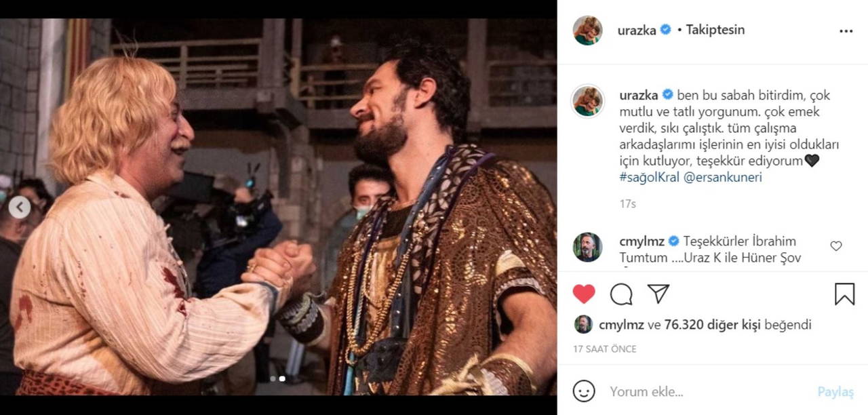The width and height of the screenshot is (868, 415).
Task: Open the comment bubble icon
Action: [x=620, y=294]
